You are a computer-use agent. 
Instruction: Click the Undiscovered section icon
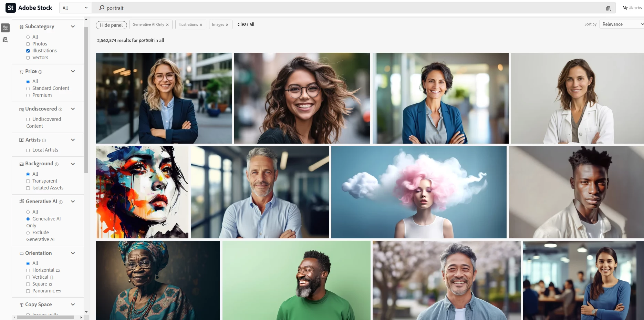pos(21,110)
